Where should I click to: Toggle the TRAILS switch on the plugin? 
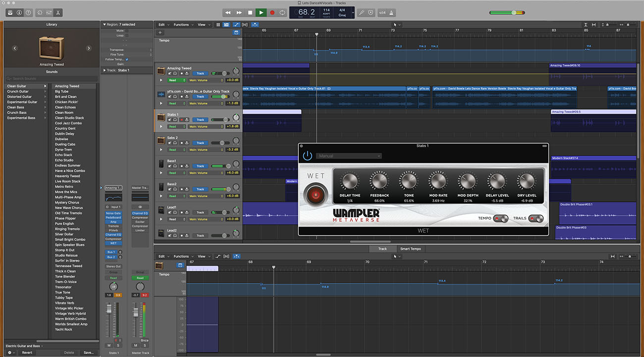[536, 219]
